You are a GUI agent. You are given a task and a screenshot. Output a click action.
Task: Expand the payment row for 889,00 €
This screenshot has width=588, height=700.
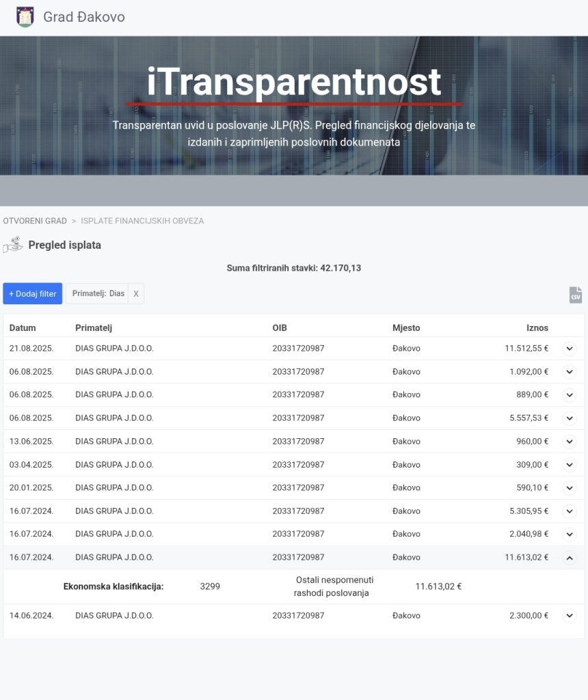(570, 395)
